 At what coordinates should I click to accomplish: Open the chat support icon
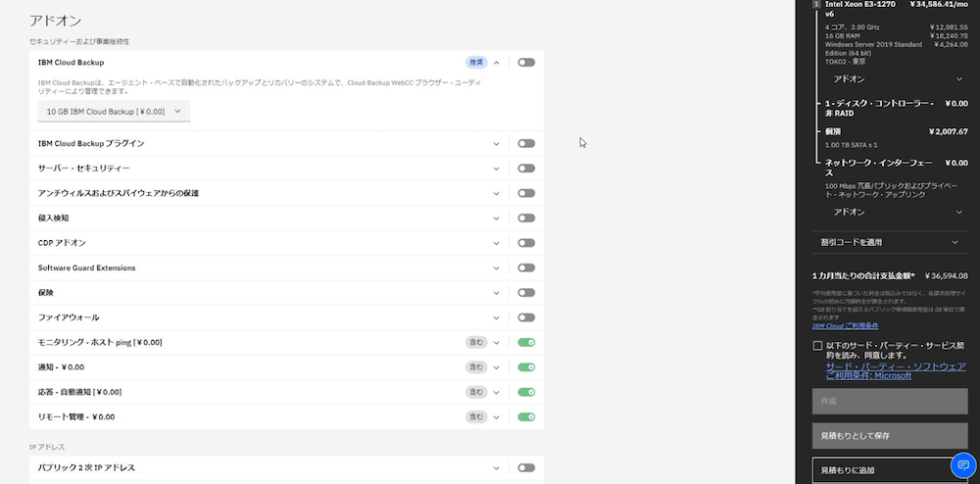(964, 466)
